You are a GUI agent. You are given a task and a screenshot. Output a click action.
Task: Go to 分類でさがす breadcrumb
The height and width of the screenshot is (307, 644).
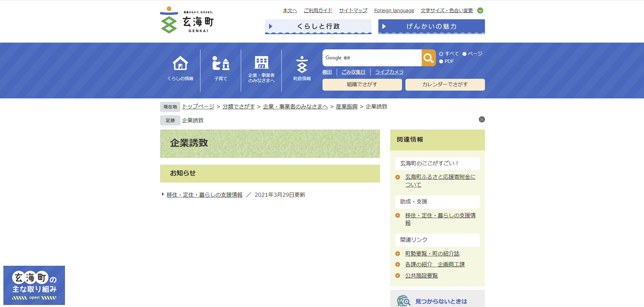239,107
